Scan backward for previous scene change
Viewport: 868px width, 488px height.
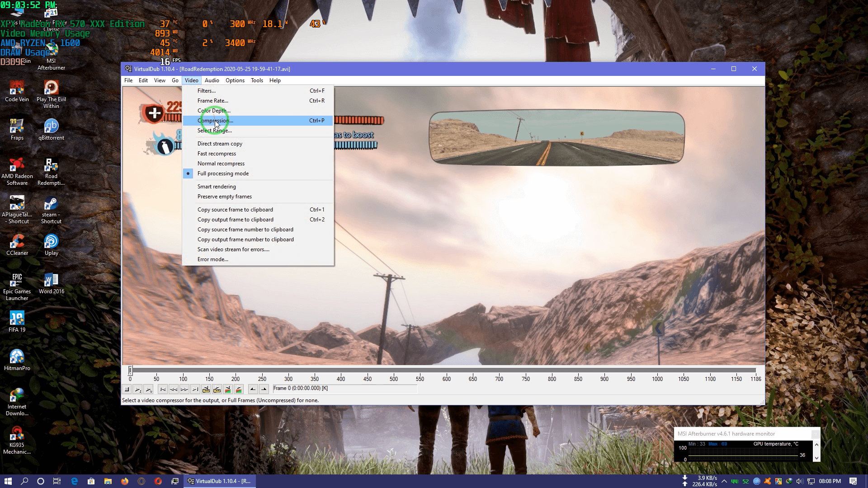tap(228, 389)
